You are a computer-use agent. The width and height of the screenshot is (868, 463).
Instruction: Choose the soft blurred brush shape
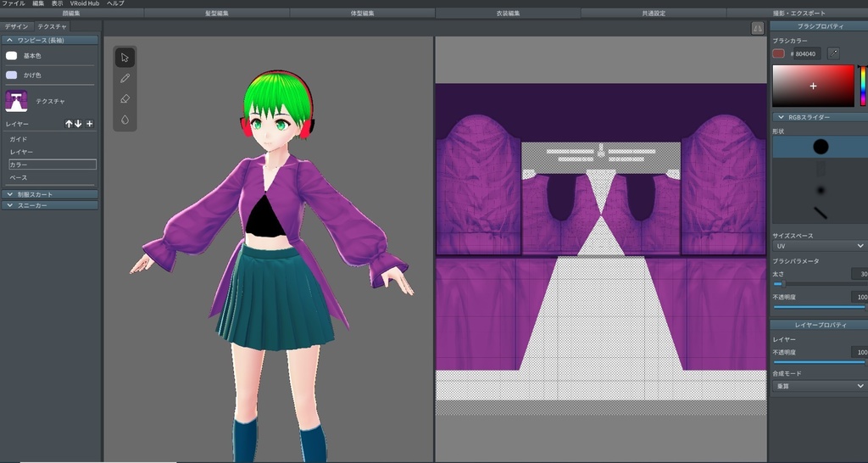click(820, 190)
